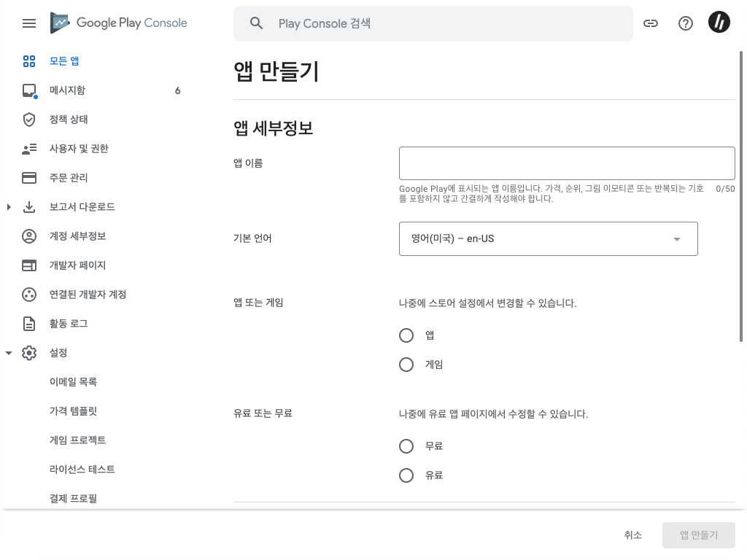This screenshot has height=560, width=747.
Task: Select the 앱 radio button
Action: pos(406,335)
